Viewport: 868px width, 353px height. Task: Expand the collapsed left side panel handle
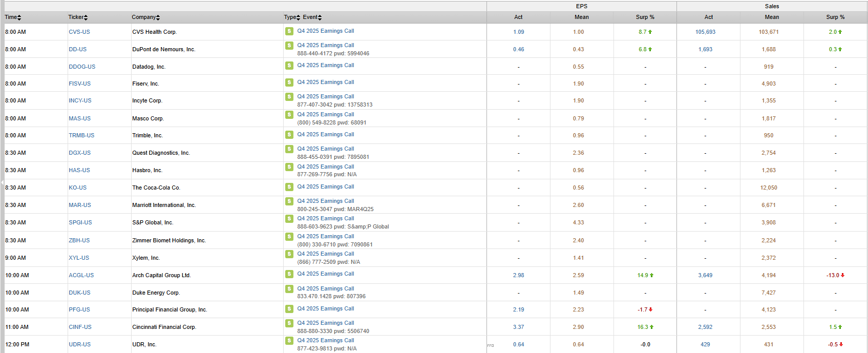click(2, 182)
